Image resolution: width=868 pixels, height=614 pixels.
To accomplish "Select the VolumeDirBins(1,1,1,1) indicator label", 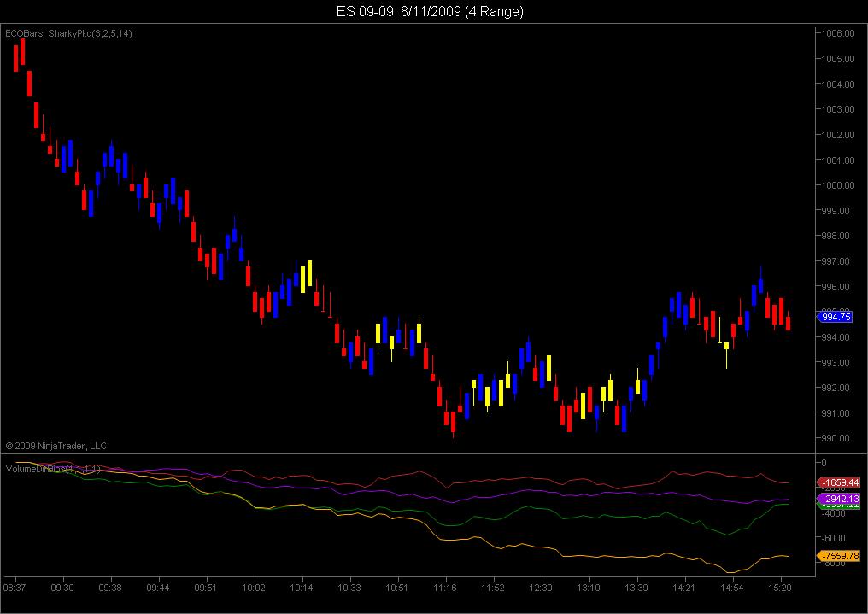I will point(53,469).
